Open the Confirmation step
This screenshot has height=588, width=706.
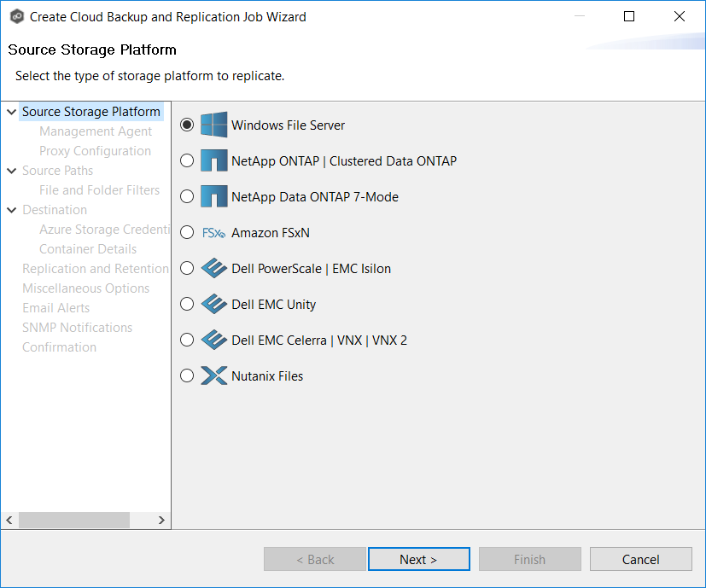pyautogui.click(x=59, y=346)
